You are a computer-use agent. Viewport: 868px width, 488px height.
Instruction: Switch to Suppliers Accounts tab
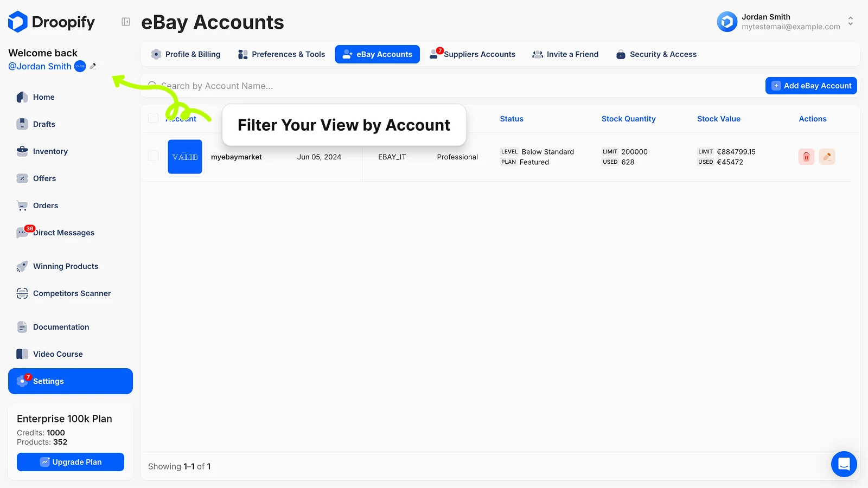(473, 54)
